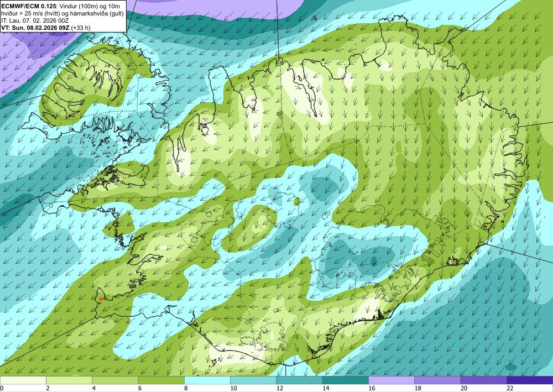Pick the 10–12 turquoise legend swatch
Screen dimensions: 553x392
point(253,380)
